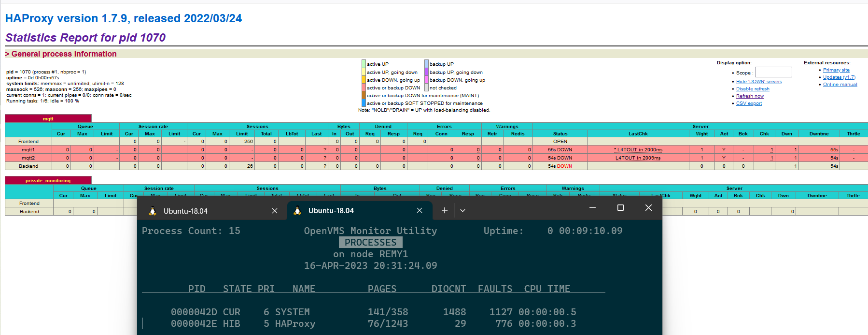The image size is (868, 335).
Task: Click the Dwntme column header in mqtt table
Action: click(819, 134)
